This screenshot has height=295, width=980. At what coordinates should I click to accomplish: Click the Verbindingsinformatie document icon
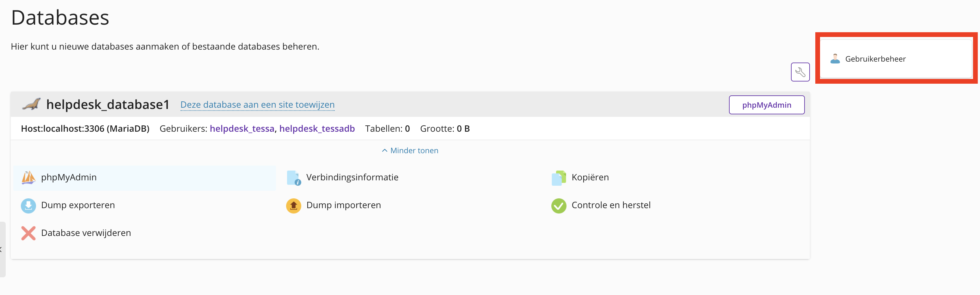pyautogui.click(x=294, y=178)
